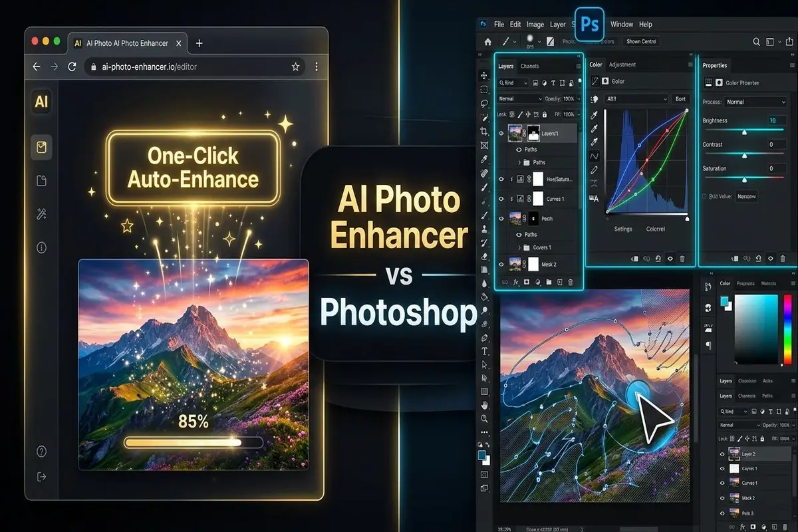Reload the browser page
798x532 pixels.
click(72, 66)
